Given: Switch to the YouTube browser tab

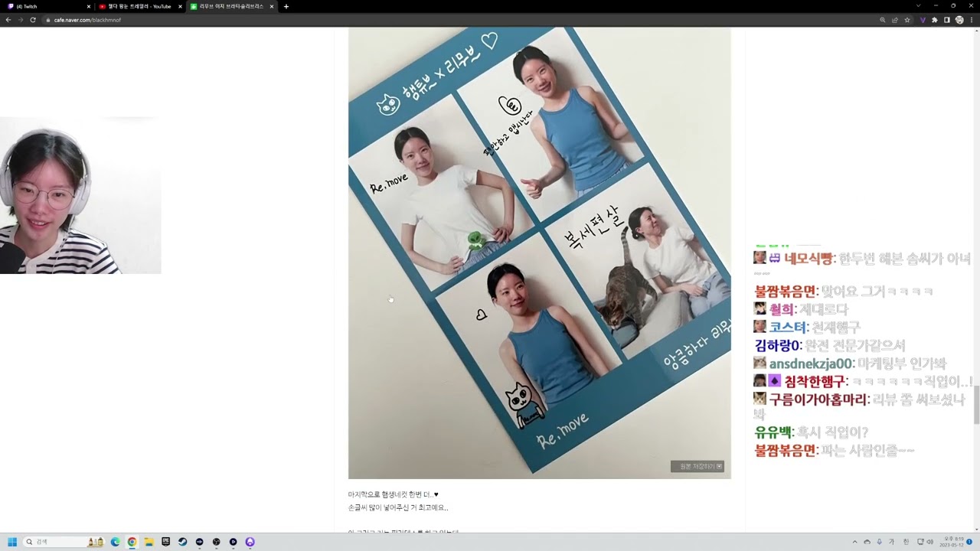Looking at the screenshot, I should point(139,6).
